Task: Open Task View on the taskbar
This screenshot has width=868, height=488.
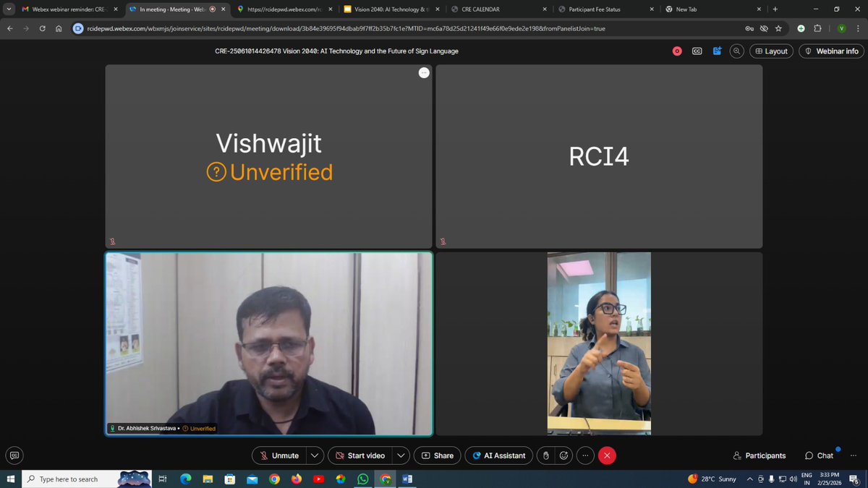Action: point(163,479)
